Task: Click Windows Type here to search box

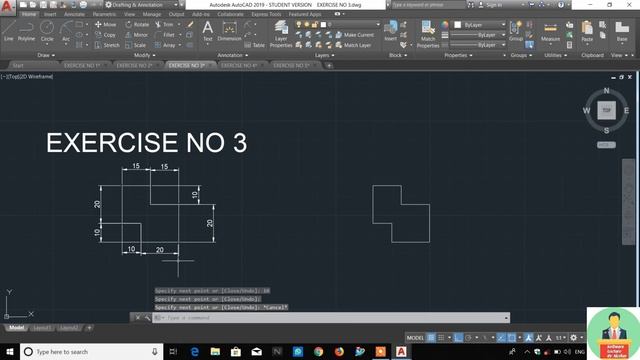Action: tap(91, 351)
